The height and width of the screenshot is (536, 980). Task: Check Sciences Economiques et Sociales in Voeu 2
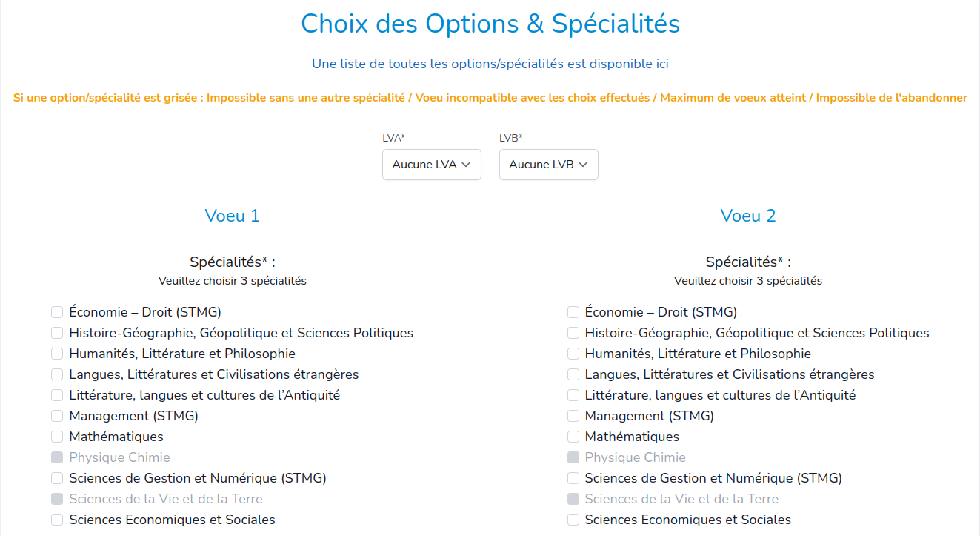click(573, 520)
